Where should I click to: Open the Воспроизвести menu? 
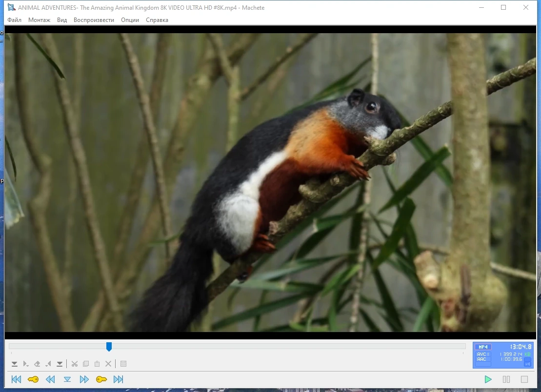click(x=94, y=20)
